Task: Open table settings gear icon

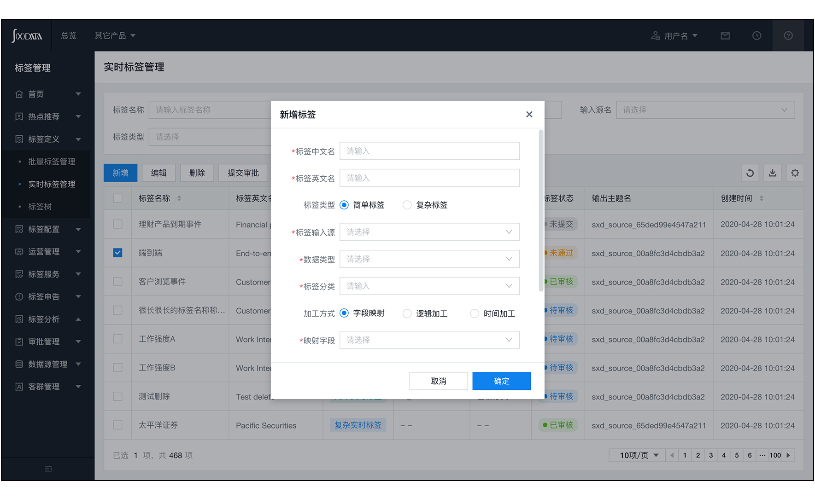Action: click(795, 173)
